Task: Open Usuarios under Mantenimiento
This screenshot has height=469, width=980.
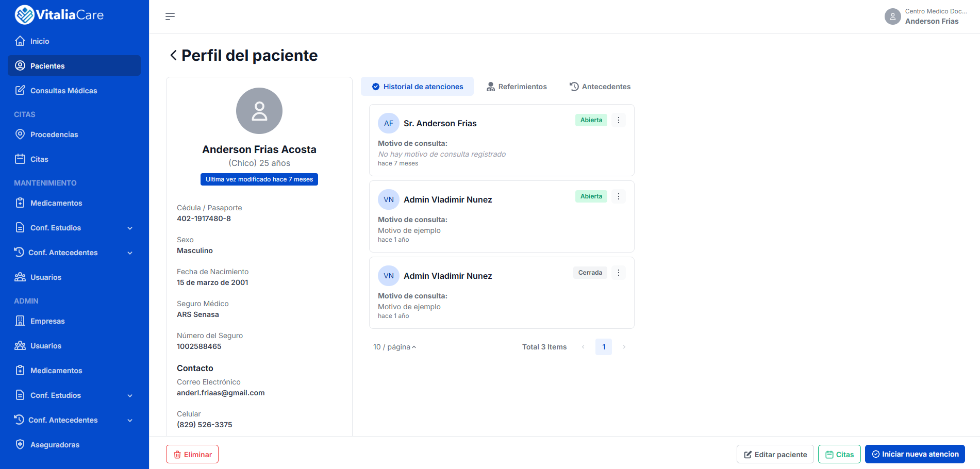Action: [74, 277]
